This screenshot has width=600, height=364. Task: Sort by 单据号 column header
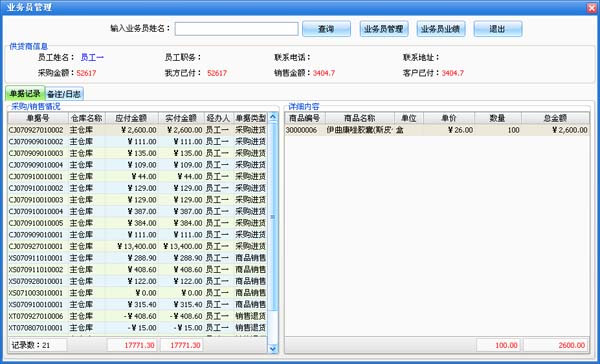click(x=38, y=118)
